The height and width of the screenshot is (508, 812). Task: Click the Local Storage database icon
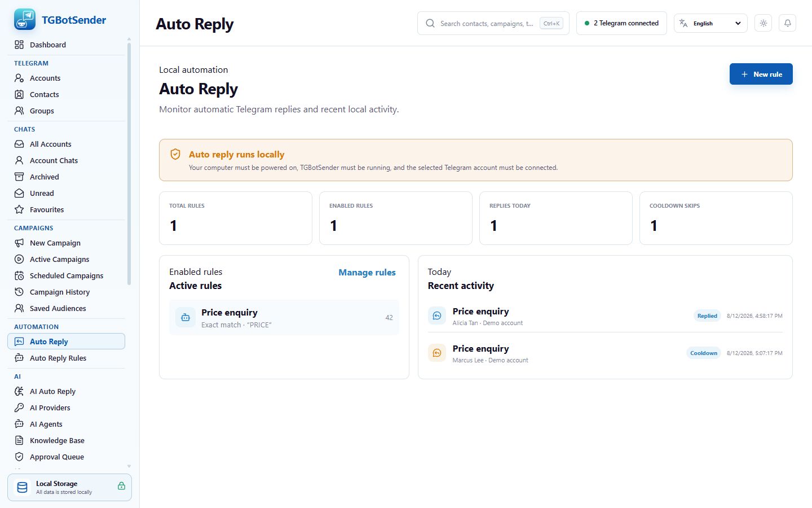tap(23, 487)
